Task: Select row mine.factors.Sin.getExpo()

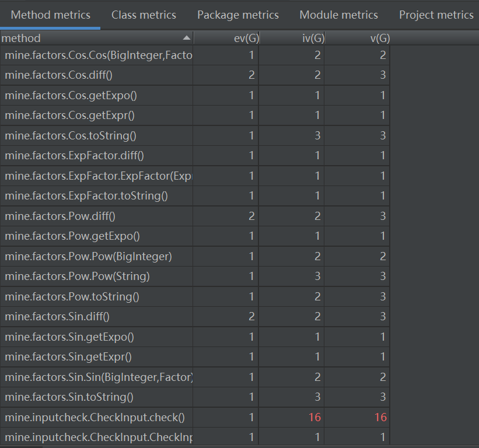Action: [x=195, y=337]
